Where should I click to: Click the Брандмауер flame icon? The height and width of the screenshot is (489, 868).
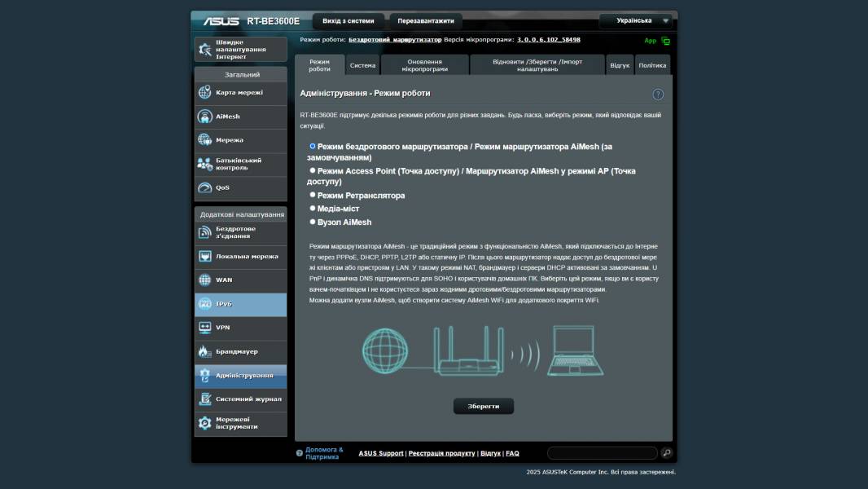coord(204,351)
